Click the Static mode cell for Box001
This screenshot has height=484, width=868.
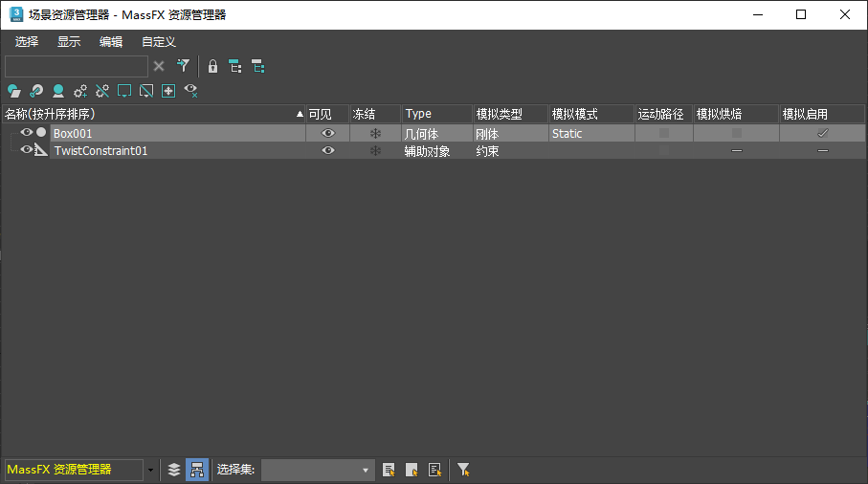(591, 133)
